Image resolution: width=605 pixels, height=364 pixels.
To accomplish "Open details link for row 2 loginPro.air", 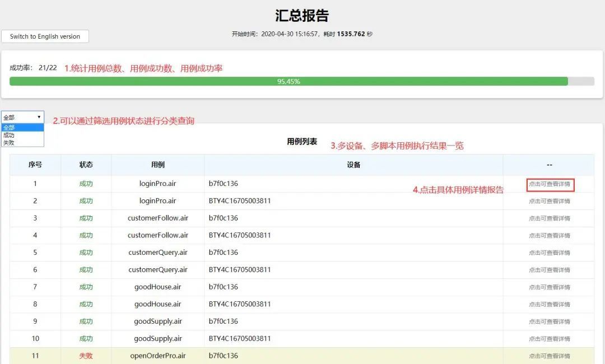I will point(550,201).
